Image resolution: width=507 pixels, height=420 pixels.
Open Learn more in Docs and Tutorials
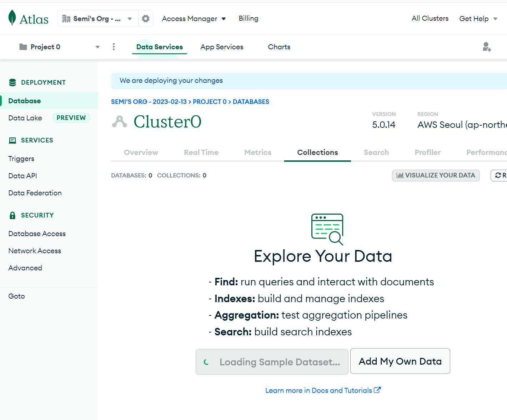click(x=323, y=390)
